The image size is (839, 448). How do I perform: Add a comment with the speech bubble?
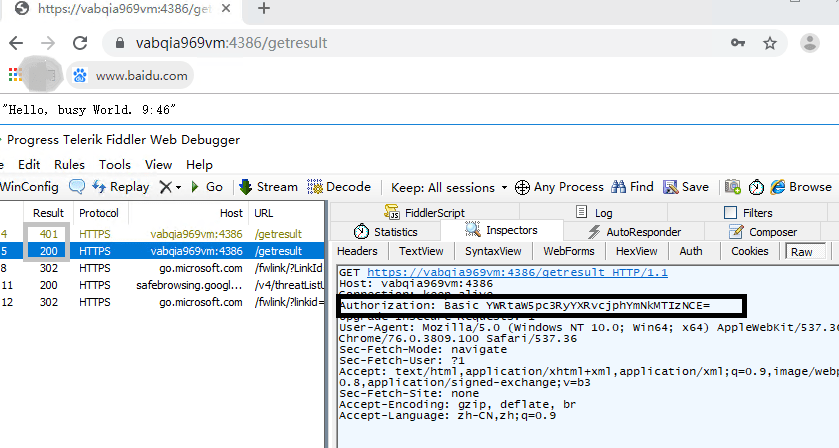[x=77, y=187]
